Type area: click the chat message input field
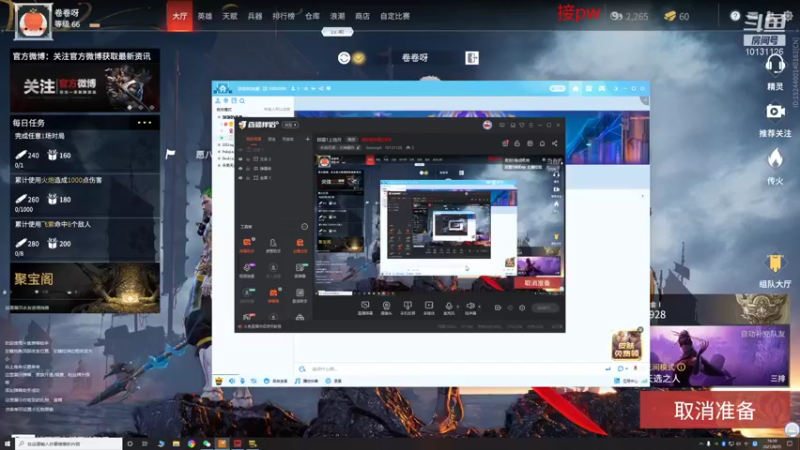800x450 pixels. click(454, 368)
